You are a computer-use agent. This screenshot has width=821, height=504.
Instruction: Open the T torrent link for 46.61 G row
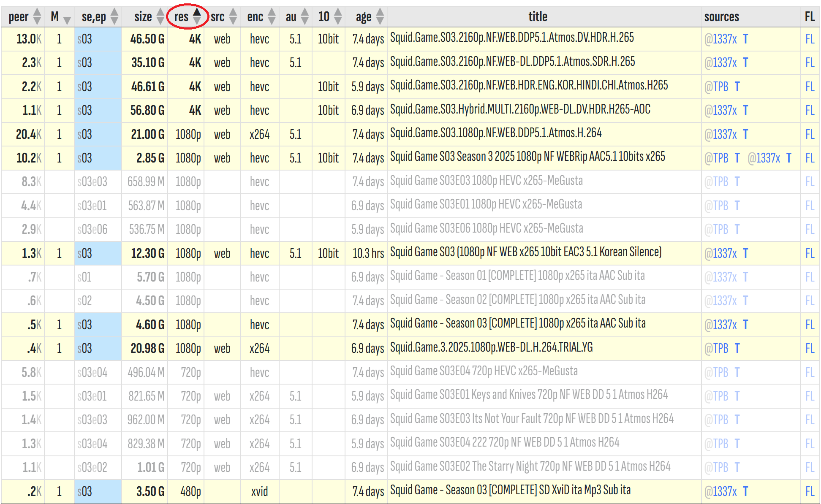737,87
